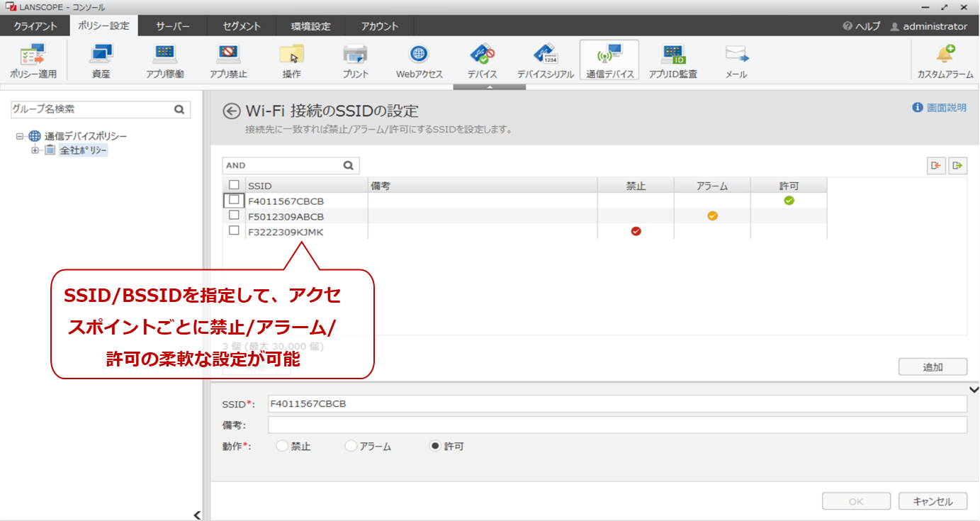Switch to the 環境設定 tab
Image resolution: width=980 pixels, height=521 pixels.
310,26
